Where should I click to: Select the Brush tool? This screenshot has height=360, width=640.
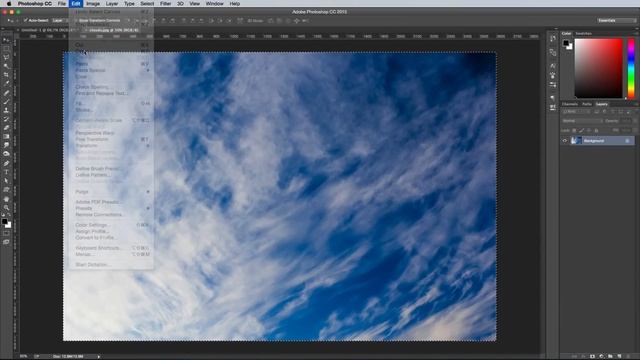tap(6, 101)
